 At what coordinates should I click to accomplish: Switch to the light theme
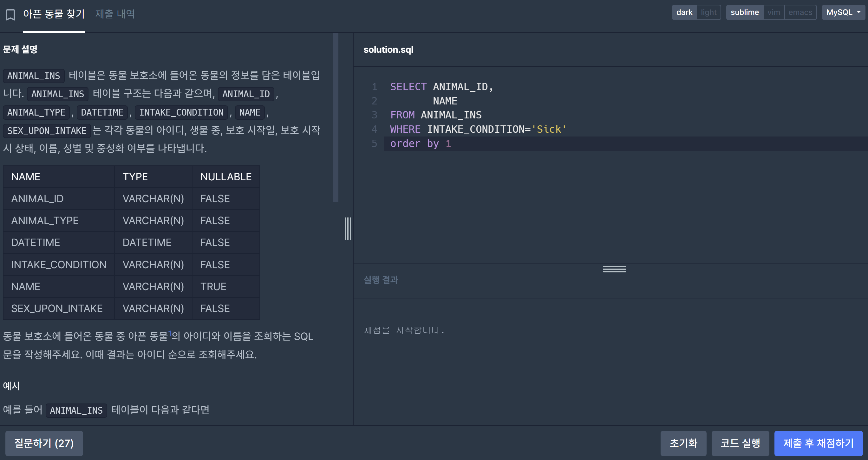pos(708,12)
